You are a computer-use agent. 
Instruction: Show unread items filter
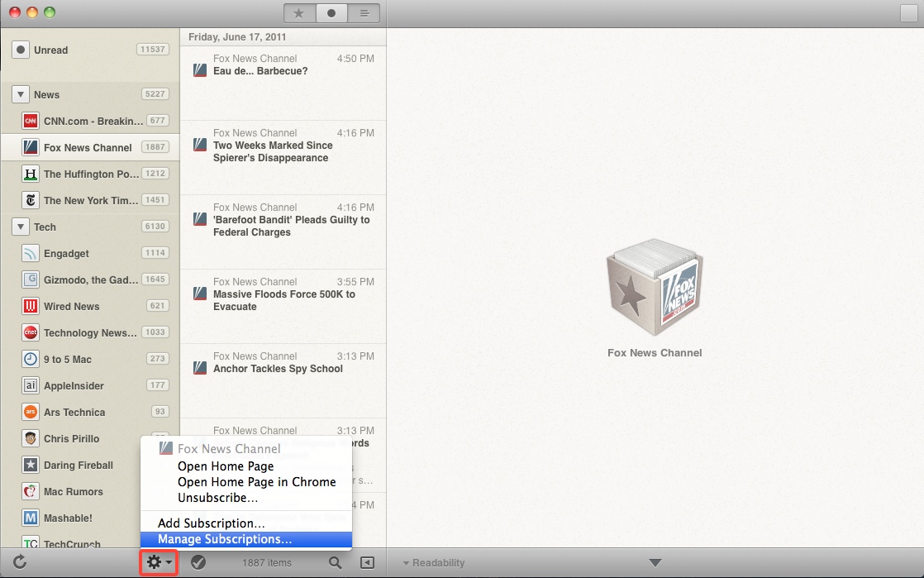pos(331,13)
